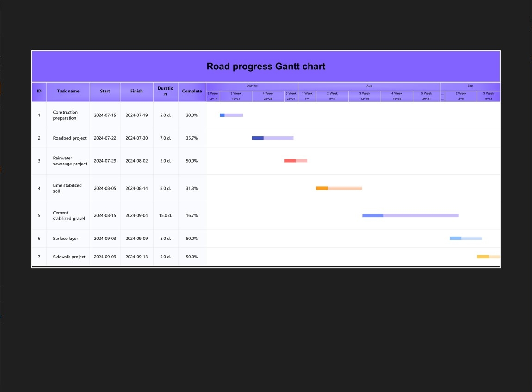
Task: Click the Road progress Gantt chart title
Action: 266,67
